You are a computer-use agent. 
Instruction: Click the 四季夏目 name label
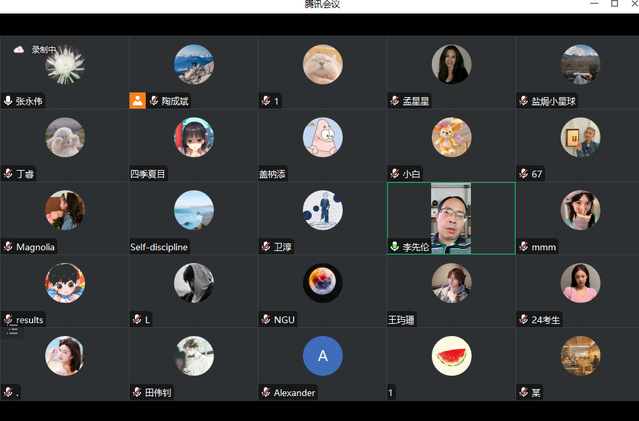coord(148,174)
